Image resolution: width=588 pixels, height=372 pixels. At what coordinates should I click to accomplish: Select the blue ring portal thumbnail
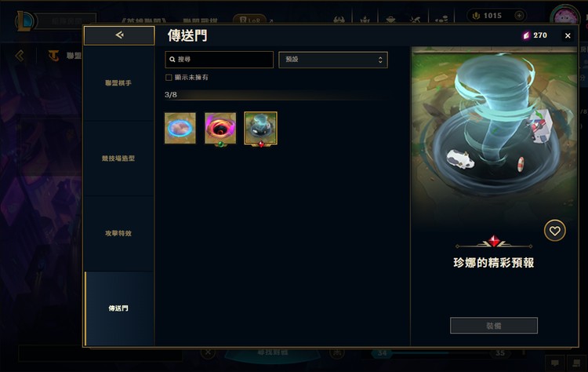click(x=180, y=128)
